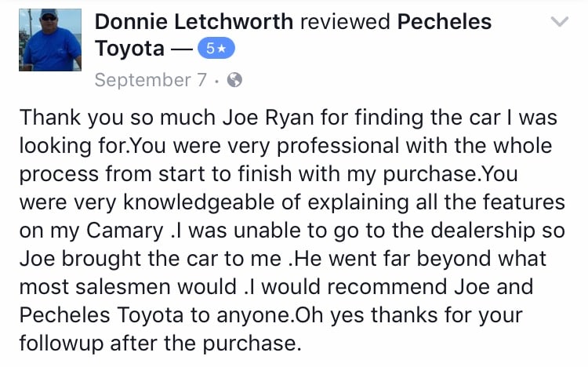588x367 pixels.
Task: Click the globe public privacy icon
Action: tap(234, 80)
